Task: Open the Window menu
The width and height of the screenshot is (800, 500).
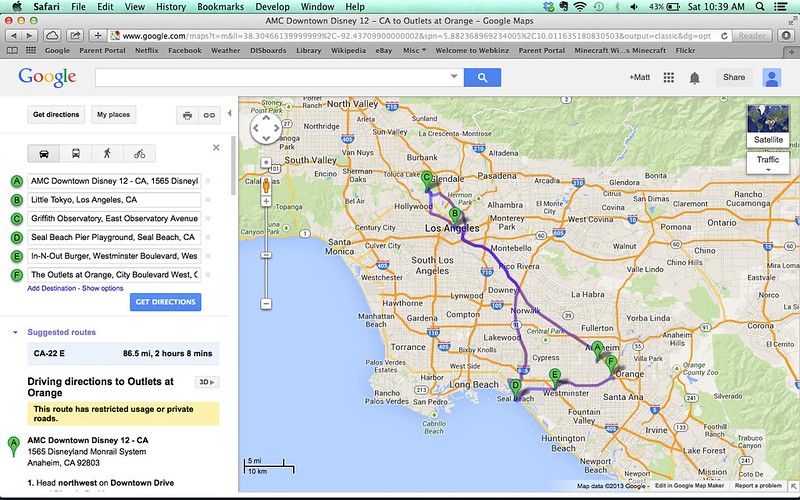Action: coord(317,7)
